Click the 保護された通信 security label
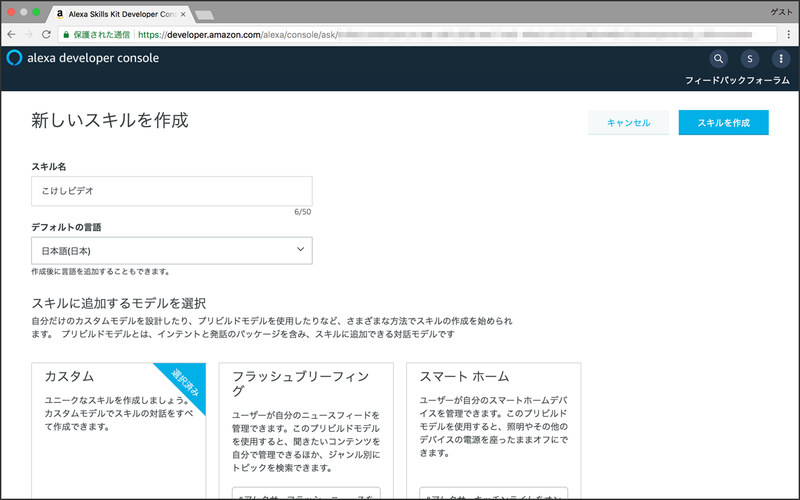Viewport: 800px width, 500px height. click(102, 35)
